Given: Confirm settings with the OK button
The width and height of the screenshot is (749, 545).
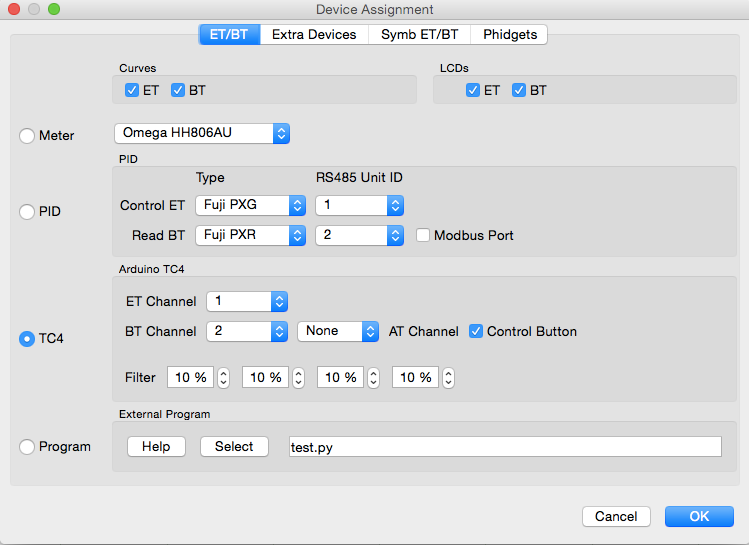Looking at the screenshot, I should point(699,516).
